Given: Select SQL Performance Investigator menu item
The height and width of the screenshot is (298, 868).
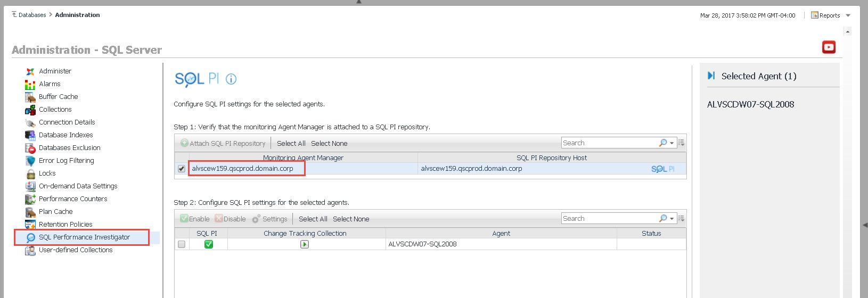Looking at the screenshot, I should click(84, 237).
